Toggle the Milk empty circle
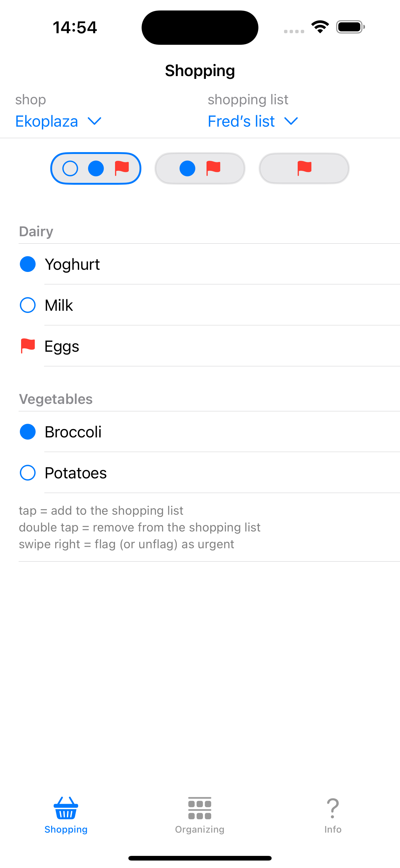 click(x=28, y=305)
